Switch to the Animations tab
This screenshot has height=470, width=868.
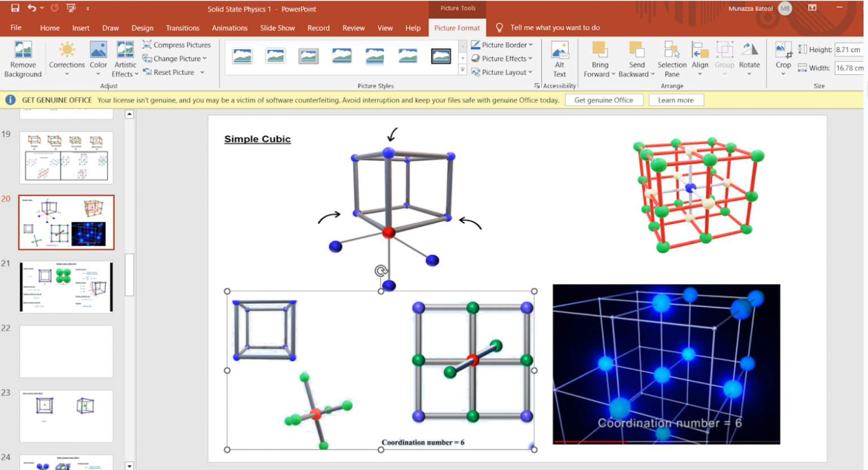tap(229, 28)
